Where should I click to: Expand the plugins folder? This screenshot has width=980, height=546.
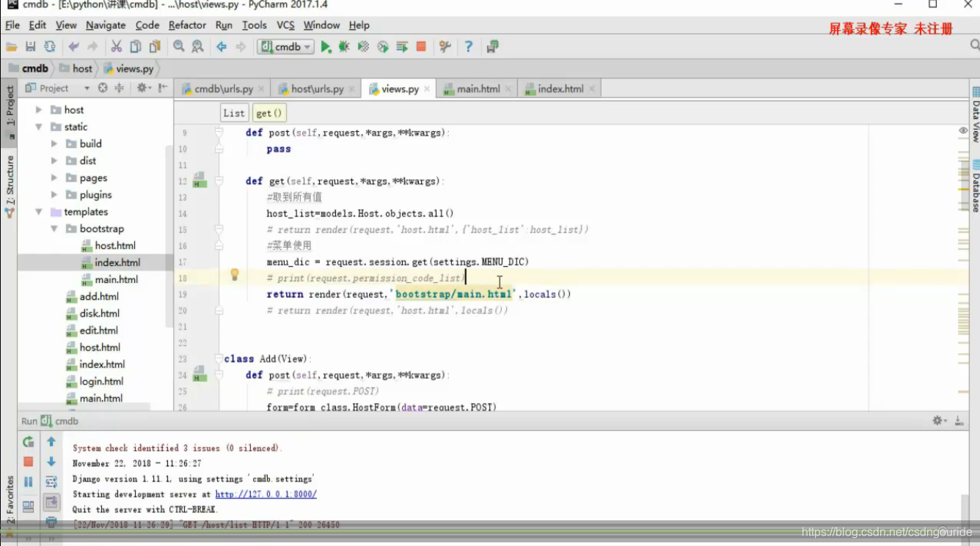[x=54, y=195]
